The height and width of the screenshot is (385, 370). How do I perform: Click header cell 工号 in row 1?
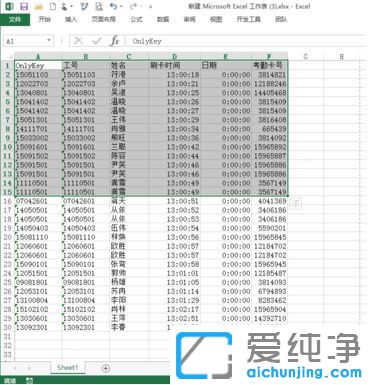[x=86, y=65]
